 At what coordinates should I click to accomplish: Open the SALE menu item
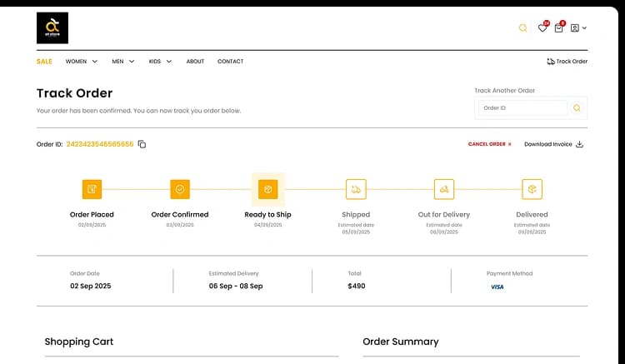coord(44,62)
